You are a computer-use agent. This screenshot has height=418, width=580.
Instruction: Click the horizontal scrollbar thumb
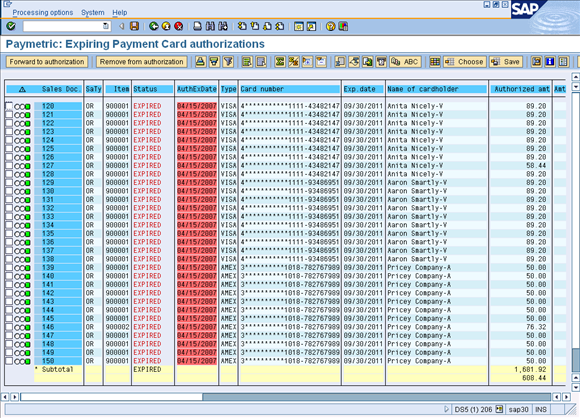coord(111,397)
